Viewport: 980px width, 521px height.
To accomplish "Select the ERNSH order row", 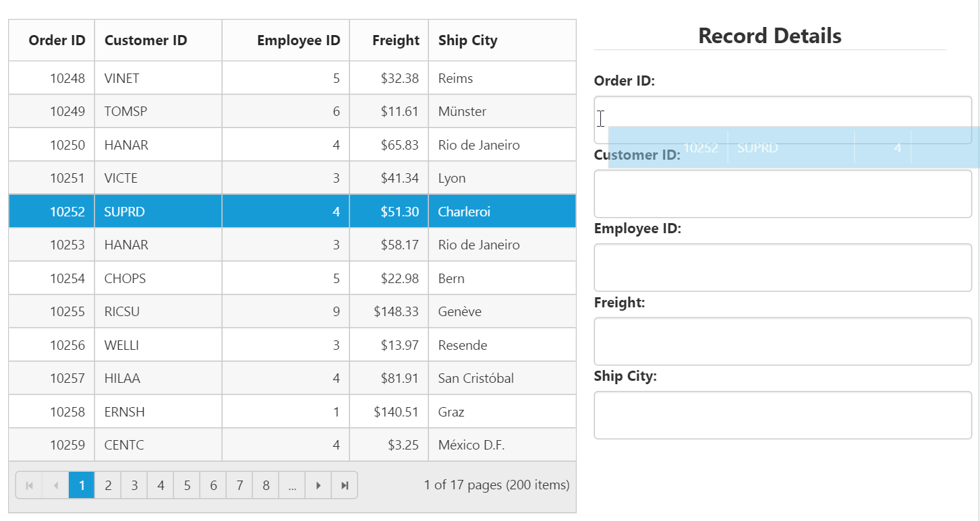I will pyautogui.click(x=125, y=412).
